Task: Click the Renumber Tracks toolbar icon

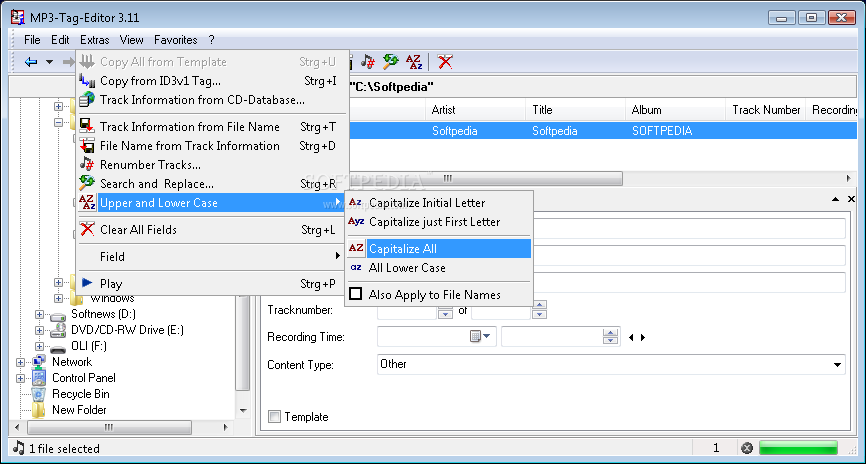Action: 368,62
